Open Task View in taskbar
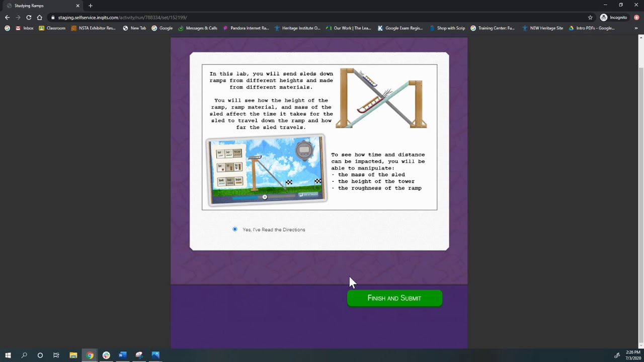 click(56, 355)
